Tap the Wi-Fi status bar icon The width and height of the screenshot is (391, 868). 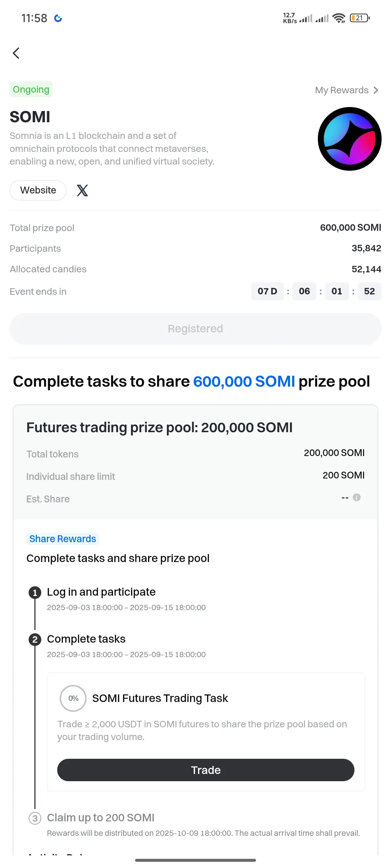coord(339,18)
